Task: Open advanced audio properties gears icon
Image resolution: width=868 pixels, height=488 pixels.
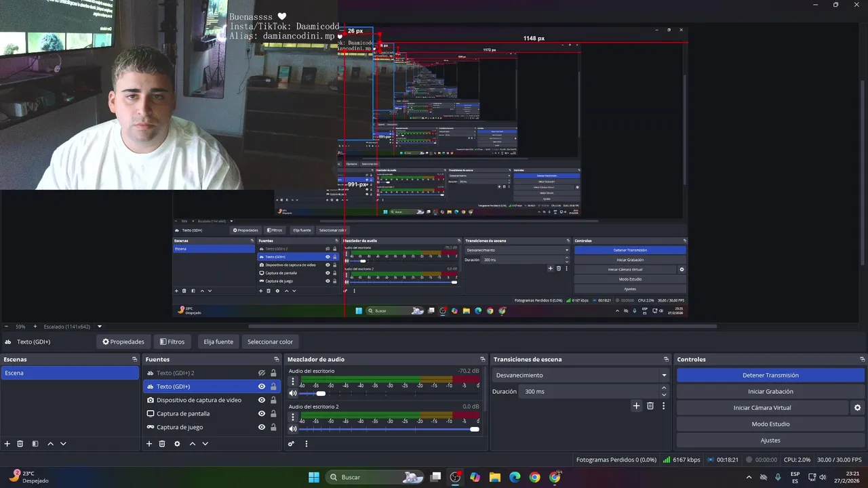Action: click(292, 444)
